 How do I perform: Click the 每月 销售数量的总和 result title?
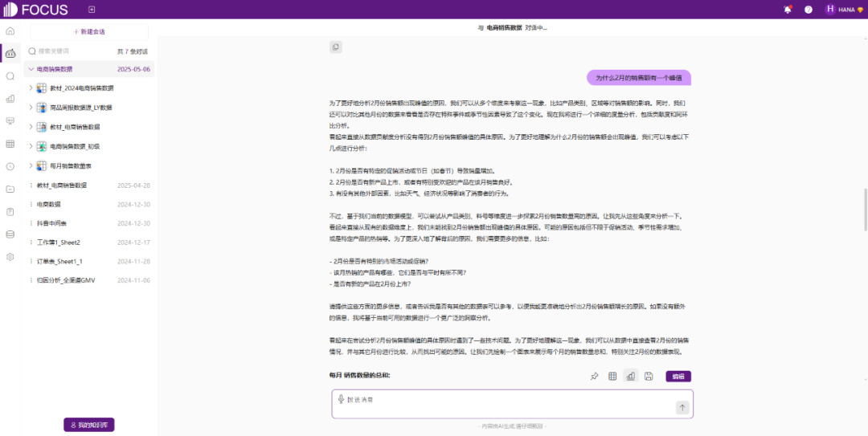(x=360, y=376)
